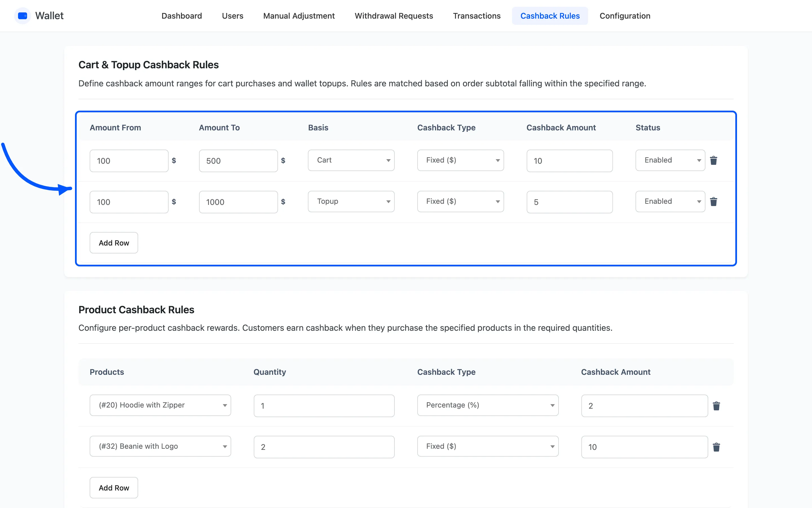This screenshot has height=508, width=812.
Task: Click Cashback Amount field for Hoodie row
Action: pos(645,406)
